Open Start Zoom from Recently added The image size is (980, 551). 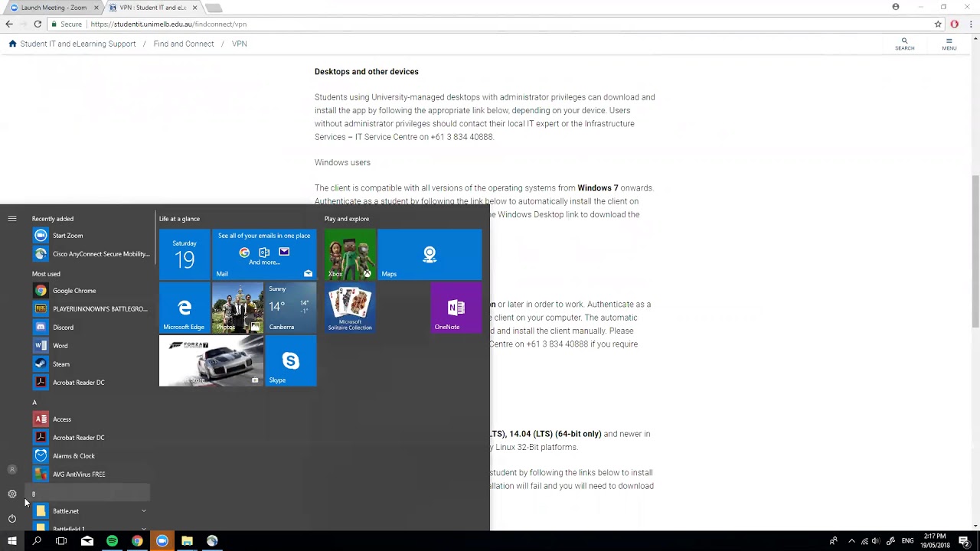pyautogui.click(x=90, y=236)
